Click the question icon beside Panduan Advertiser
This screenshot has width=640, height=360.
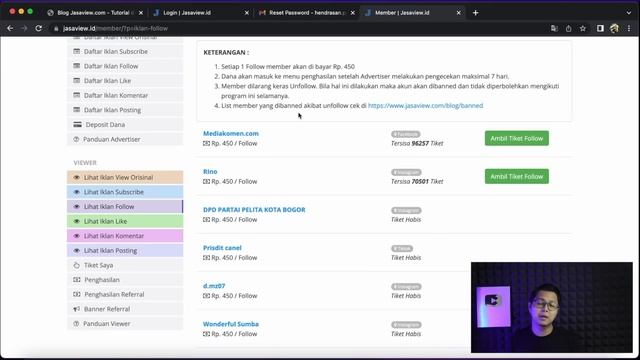(76, 139)
